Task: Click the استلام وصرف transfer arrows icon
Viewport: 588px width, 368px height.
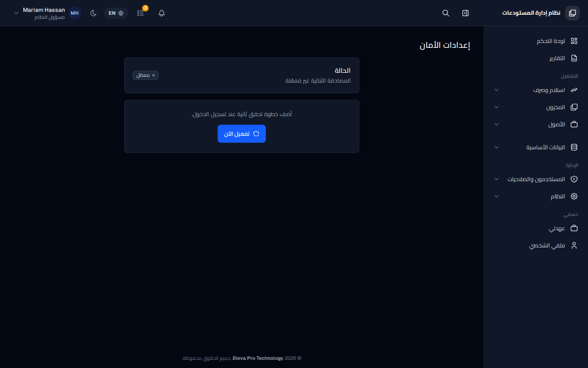Action: point(574,90)
